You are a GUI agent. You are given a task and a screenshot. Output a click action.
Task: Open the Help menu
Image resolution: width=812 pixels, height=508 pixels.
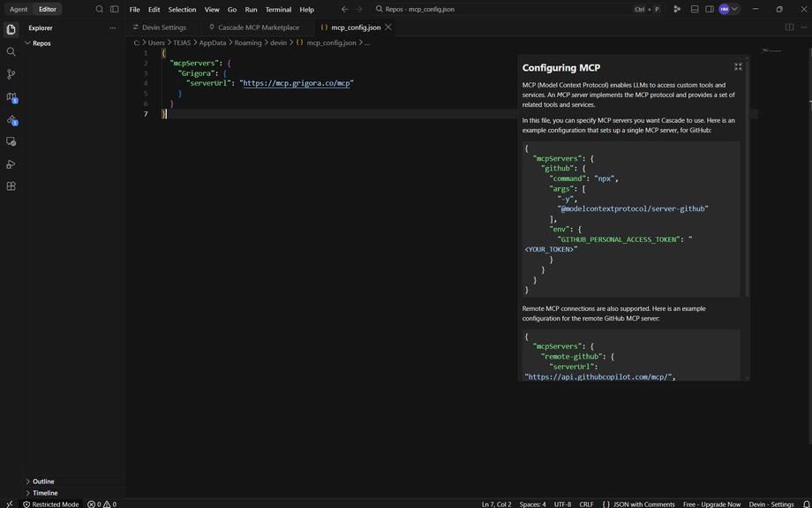306,10
